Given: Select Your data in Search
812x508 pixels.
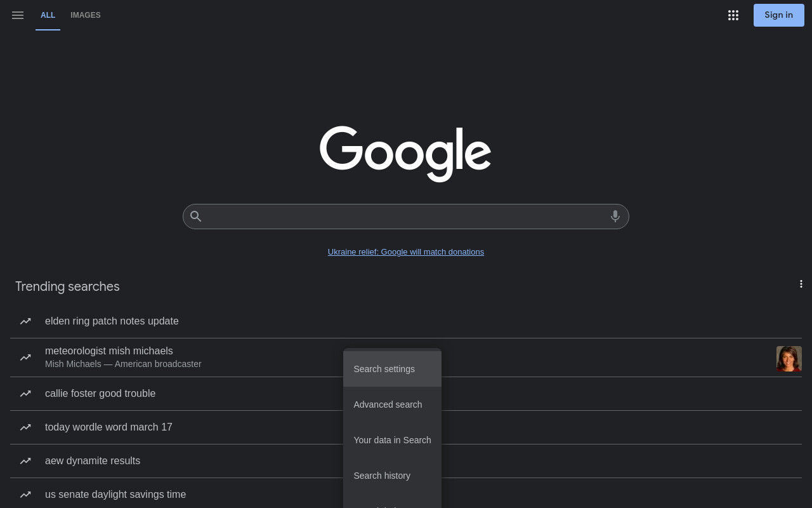Looking at the screenshot, I should pyautogui.click(x=392, y=440).
